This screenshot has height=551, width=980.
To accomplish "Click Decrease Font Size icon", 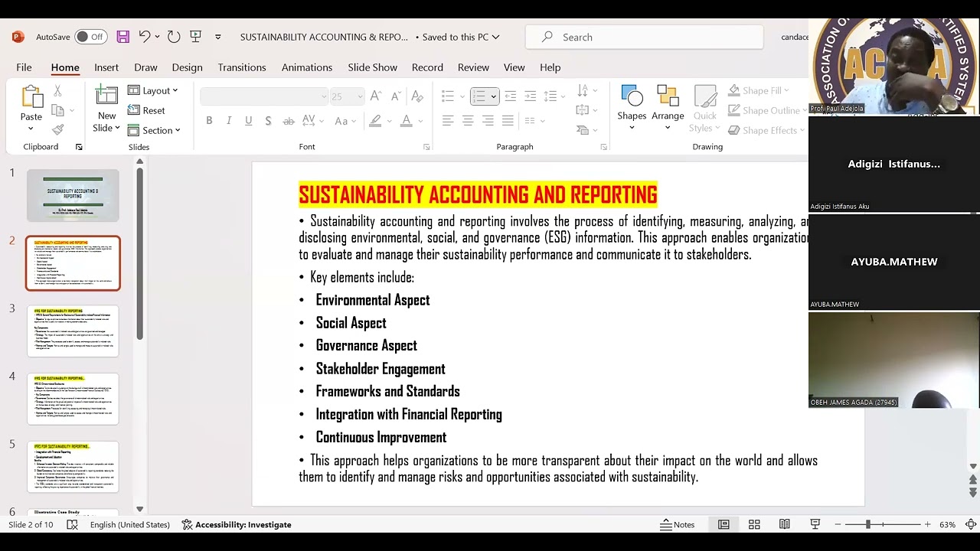I will click(396, 96).
